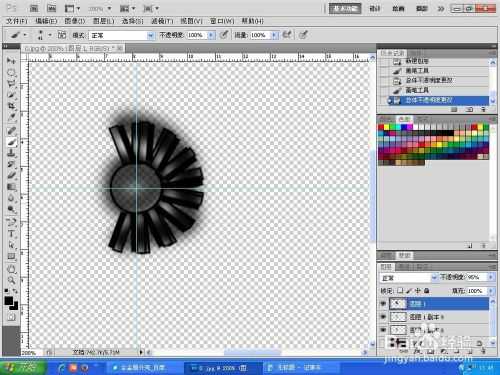Toggle lock transparent pixels in Layers panel
Screen dimensions: 500x375
coord(400,291)
